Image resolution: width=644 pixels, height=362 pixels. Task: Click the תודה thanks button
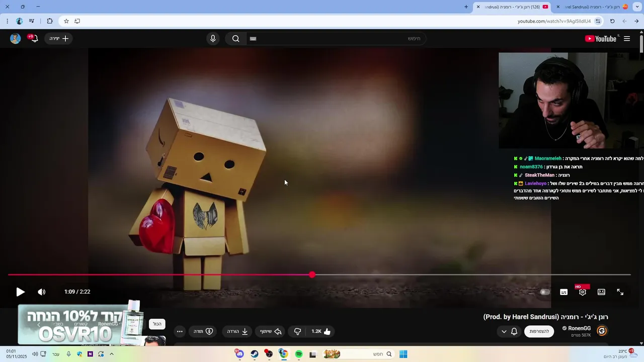pyautogui.click(x=203, y=331)
